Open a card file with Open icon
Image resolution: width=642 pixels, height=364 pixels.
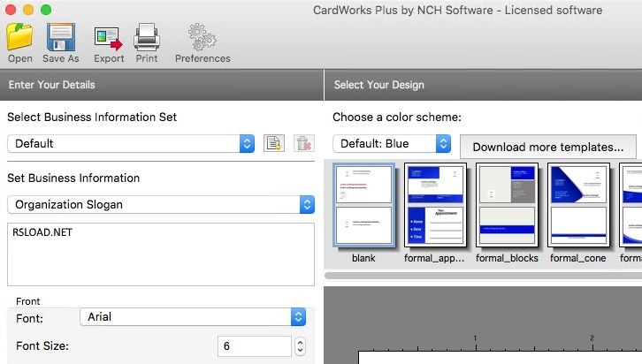19,37
